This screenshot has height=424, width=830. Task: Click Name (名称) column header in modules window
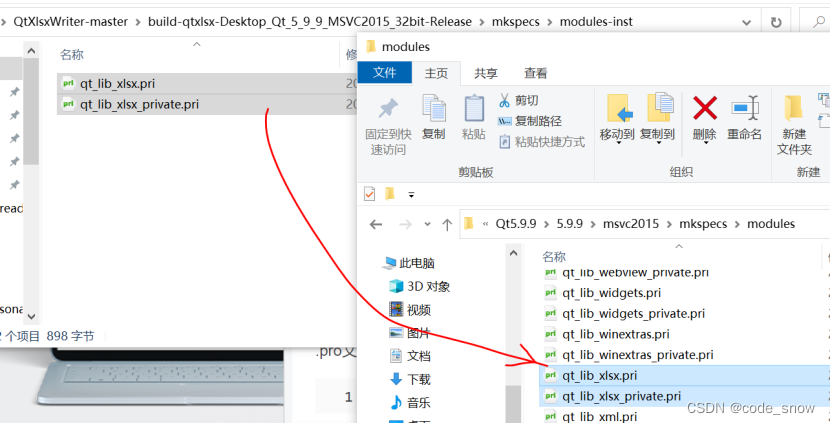click(554, 257)
